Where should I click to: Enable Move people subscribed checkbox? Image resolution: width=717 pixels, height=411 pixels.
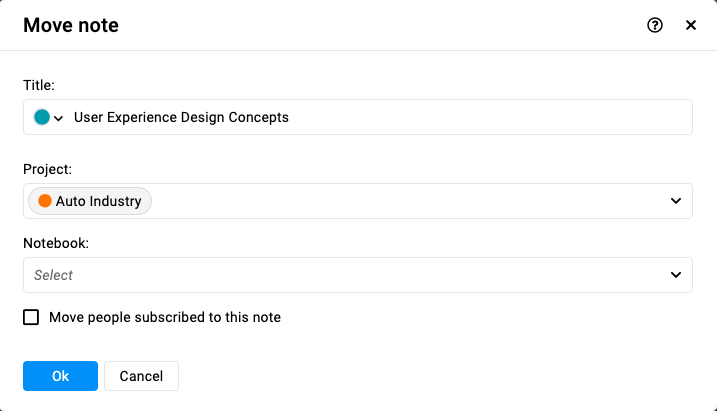[31, 317]
